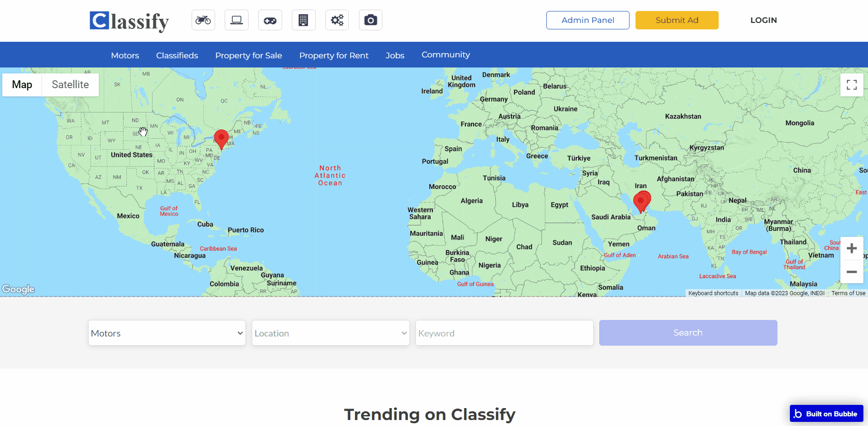Zoom out on the map
The image size is (868, 426).
pos(851,272)
